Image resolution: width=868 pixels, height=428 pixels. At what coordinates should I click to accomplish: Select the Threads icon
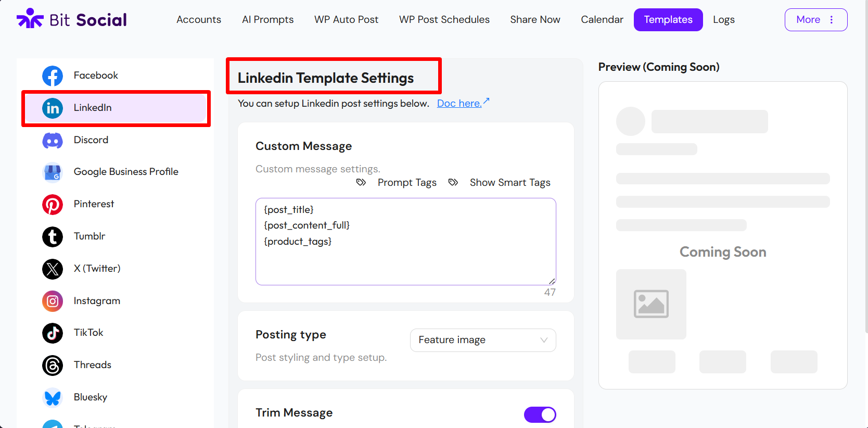(x=53, y=366)
